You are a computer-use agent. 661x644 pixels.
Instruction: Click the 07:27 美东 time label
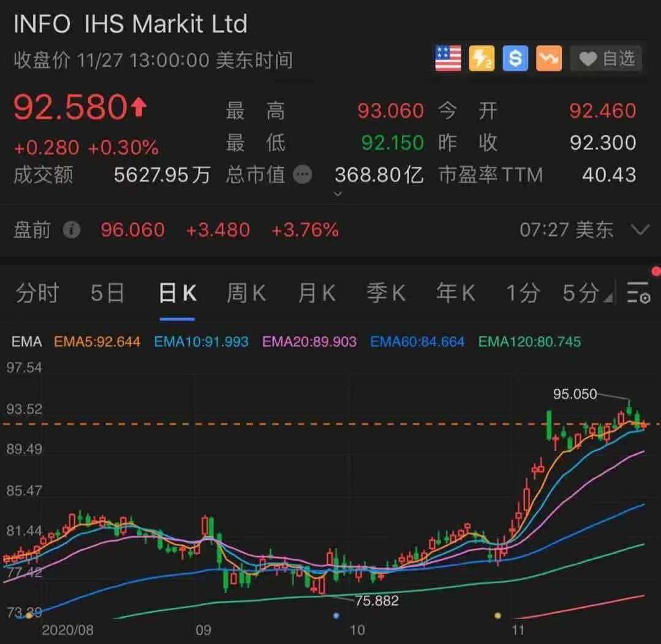[x=566, y=230]
